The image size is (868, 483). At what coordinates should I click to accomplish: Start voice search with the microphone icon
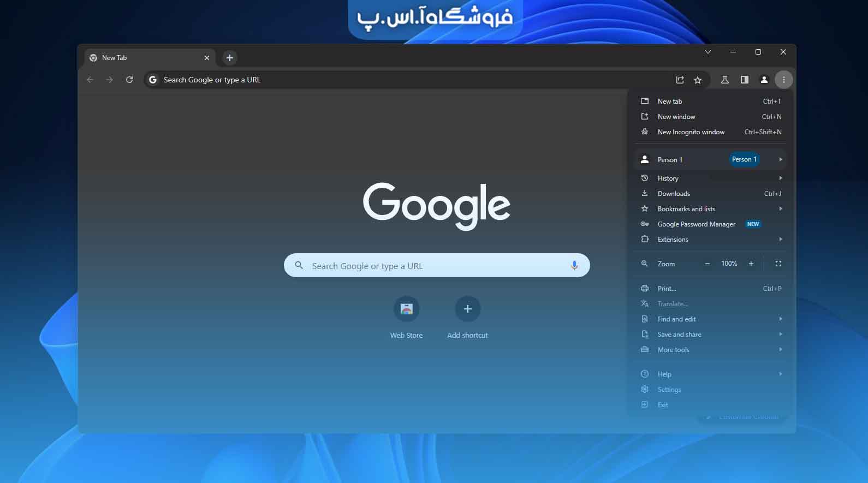(574, 266)
